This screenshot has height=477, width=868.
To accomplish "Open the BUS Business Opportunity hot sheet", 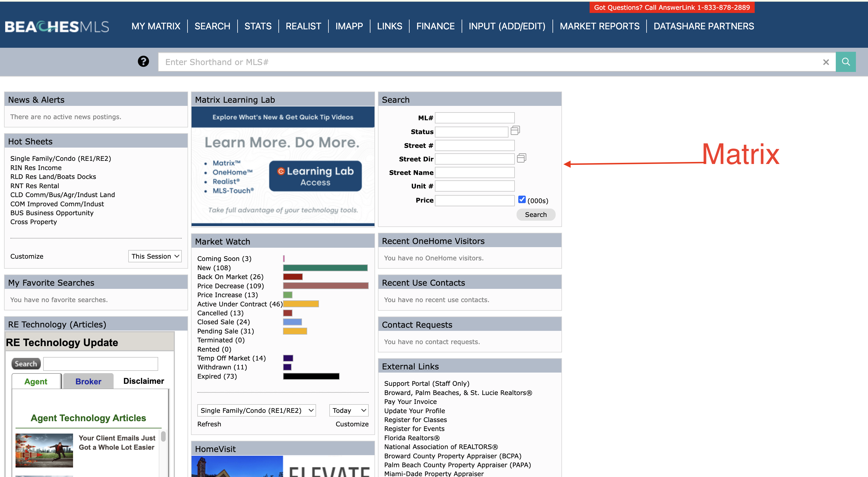I will click(52, 213).
